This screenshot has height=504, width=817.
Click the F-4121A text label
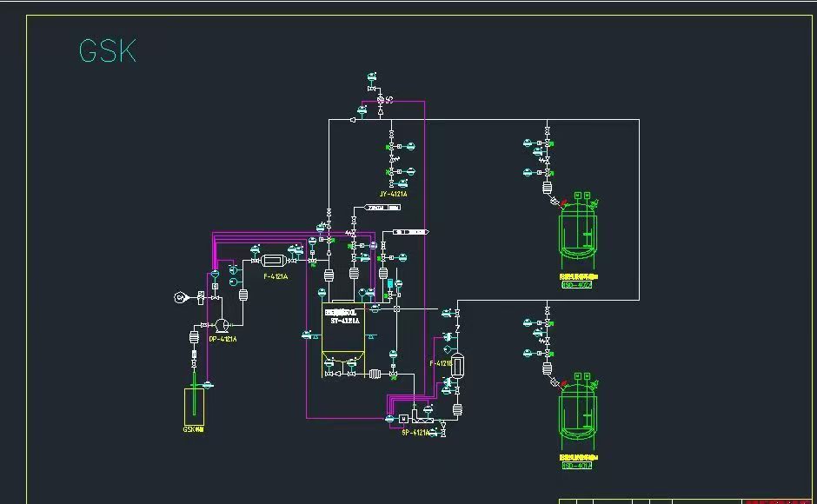click(276, 276)
